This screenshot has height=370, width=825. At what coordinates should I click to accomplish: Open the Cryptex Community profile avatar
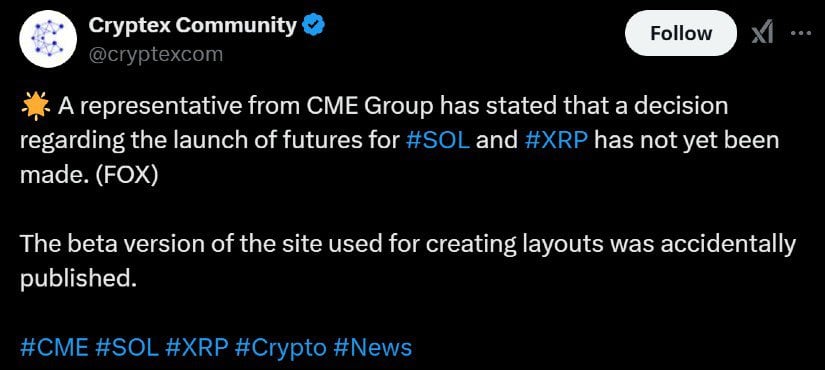[x=48, y=38]
